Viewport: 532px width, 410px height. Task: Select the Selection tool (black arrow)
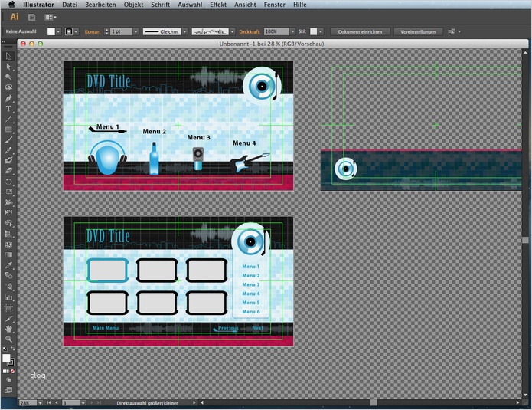click(x=8, y=56)
